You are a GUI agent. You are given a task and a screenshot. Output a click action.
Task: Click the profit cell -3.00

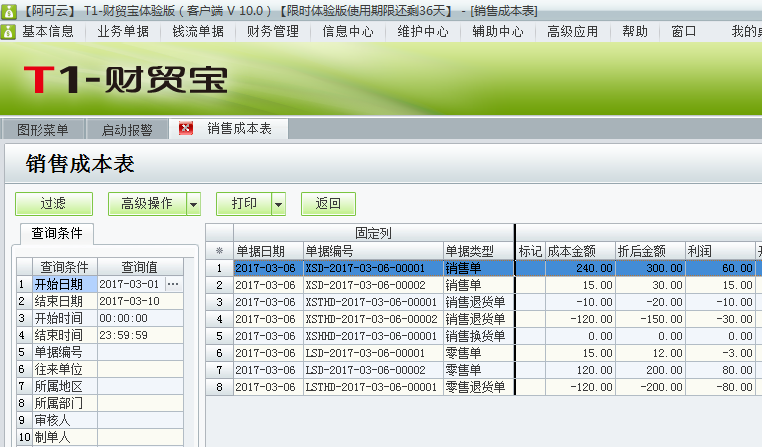pyautogui.click(x=720, y=353)
